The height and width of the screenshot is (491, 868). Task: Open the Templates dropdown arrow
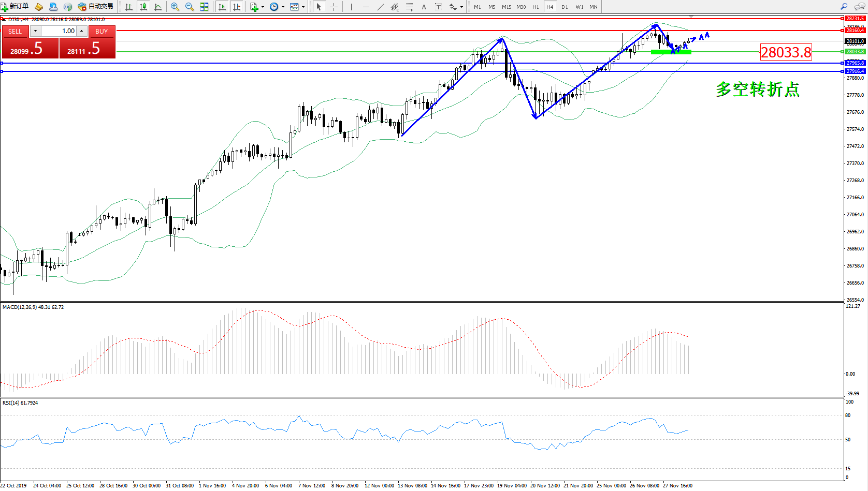[303, 7]
